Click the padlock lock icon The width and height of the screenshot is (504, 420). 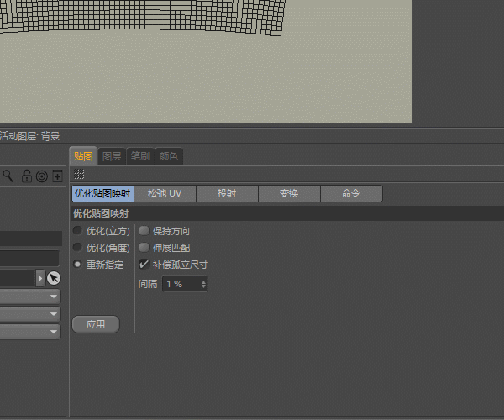[26, 176]
